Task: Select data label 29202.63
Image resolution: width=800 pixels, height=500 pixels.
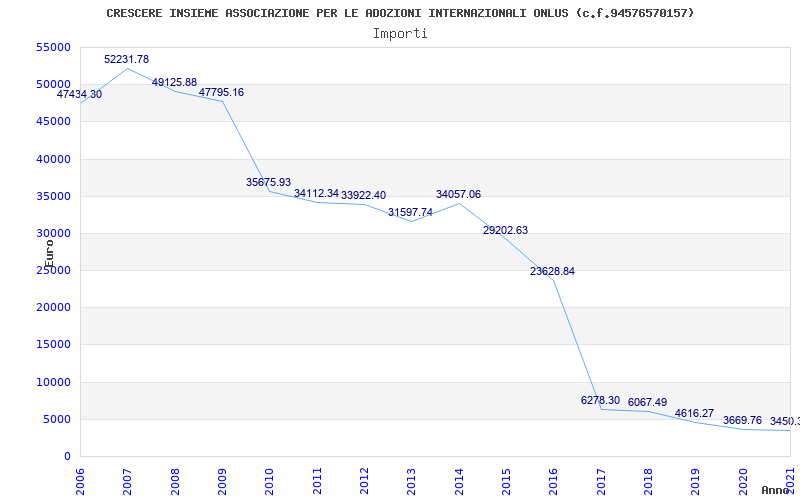Action: point(505,230)
